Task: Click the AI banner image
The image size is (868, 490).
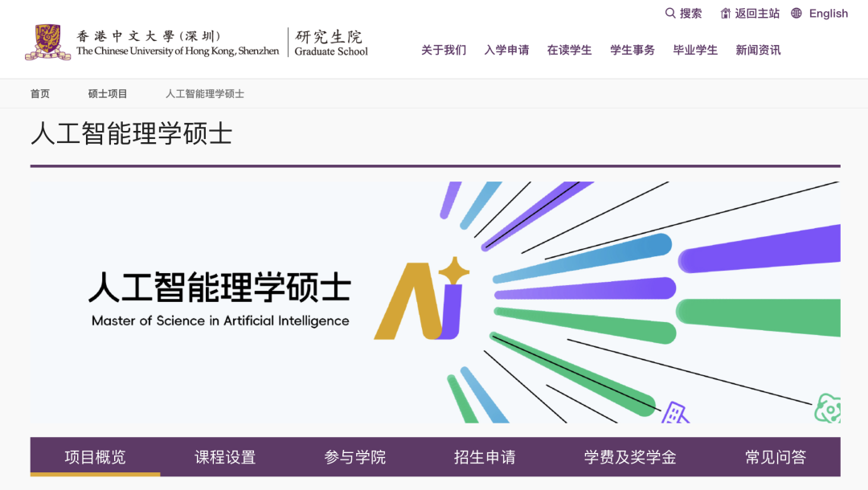Action: pyautogui.click(x=435, y=302)
